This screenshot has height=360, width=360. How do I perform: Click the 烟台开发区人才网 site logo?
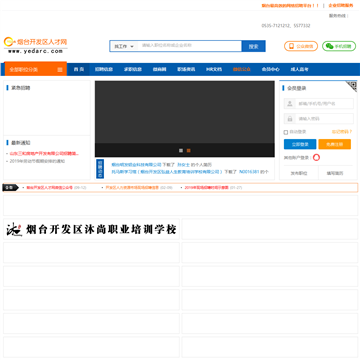tap(36, 46)
